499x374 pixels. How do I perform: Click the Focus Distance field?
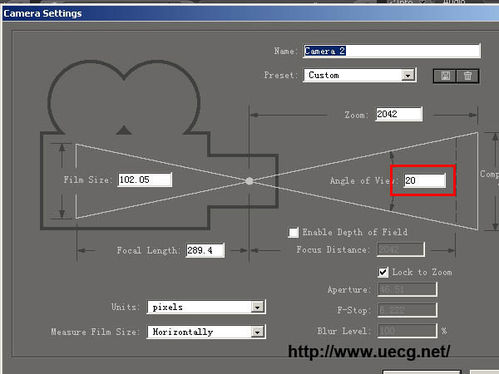401,249
